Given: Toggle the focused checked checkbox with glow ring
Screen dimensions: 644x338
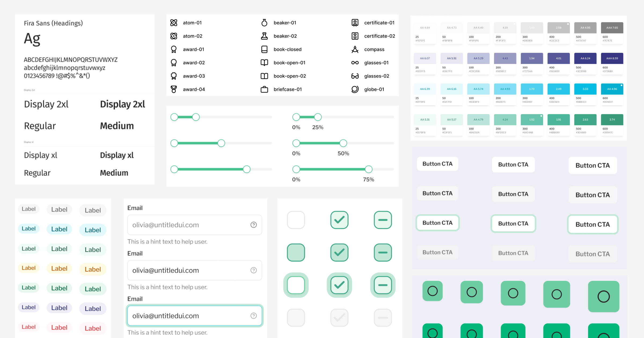Looking at the screenshot, I should [x=339, y=285].
